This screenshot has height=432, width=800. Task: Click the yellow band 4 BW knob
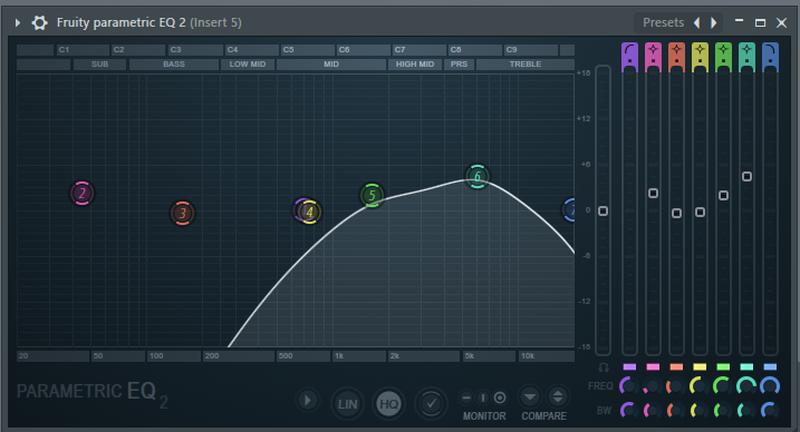click(x=699, y=410)
